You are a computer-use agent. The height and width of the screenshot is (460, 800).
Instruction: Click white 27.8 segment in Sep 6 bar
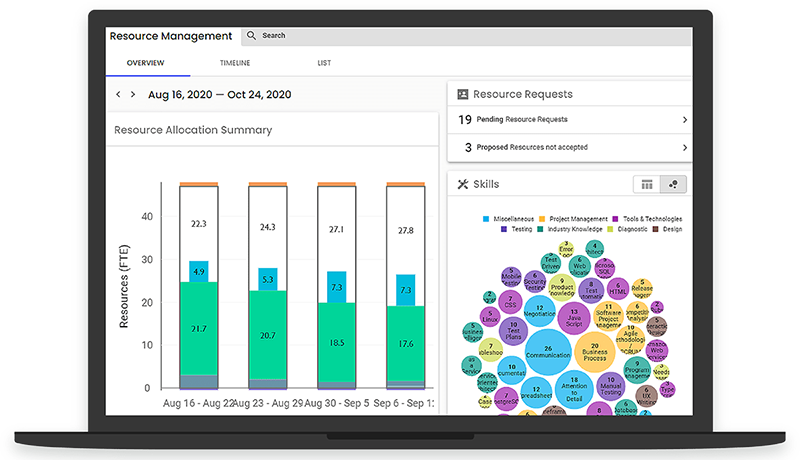pos(406,231)
